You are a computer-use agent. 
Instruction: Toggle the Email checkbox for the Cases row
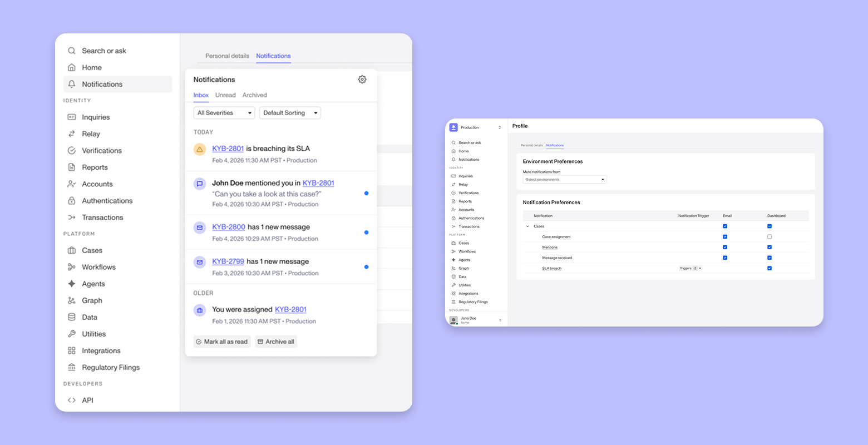pyautogui.click(x=725, y=226)
